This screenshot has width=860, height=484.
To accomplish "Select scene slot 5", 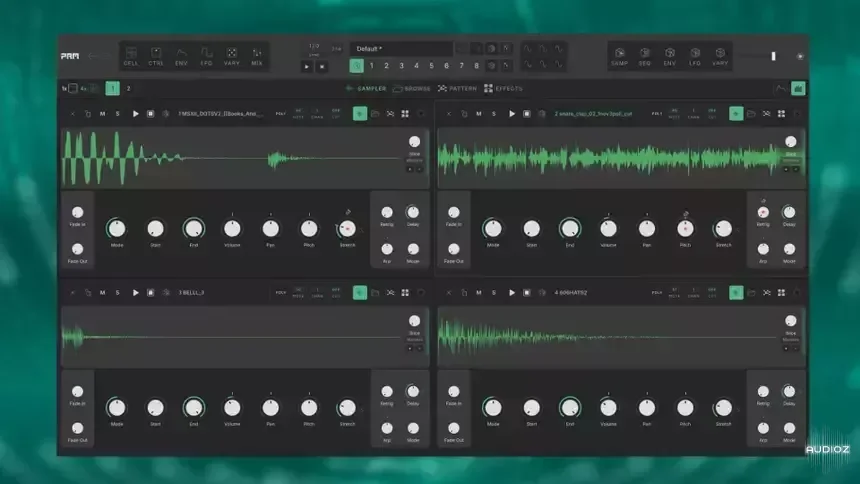I will click(431, 66).
